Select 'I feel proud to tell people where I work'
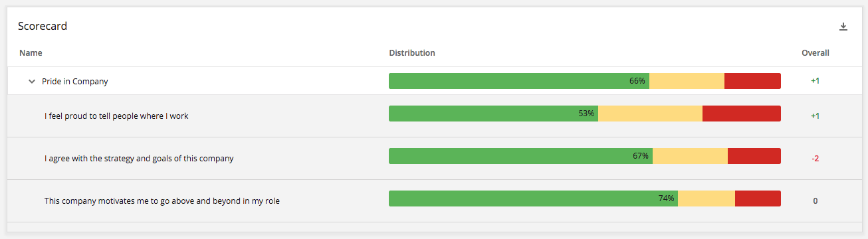 tap(116, 116)
